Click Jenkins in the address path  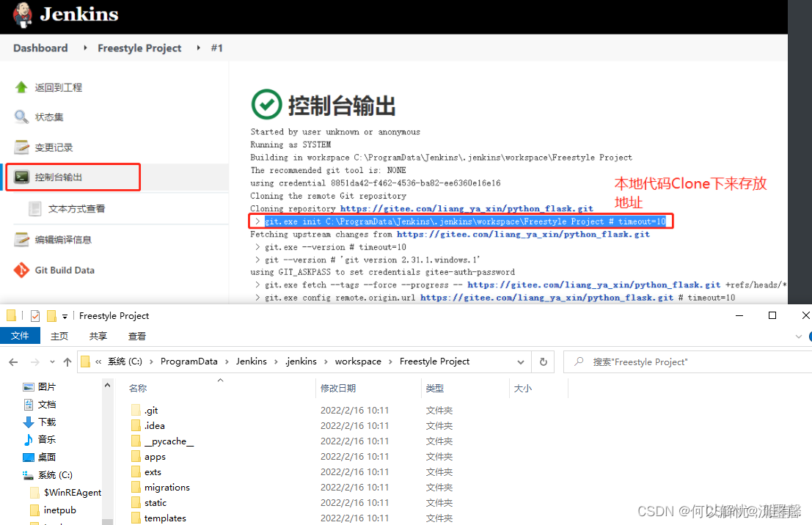coord(251,361)
